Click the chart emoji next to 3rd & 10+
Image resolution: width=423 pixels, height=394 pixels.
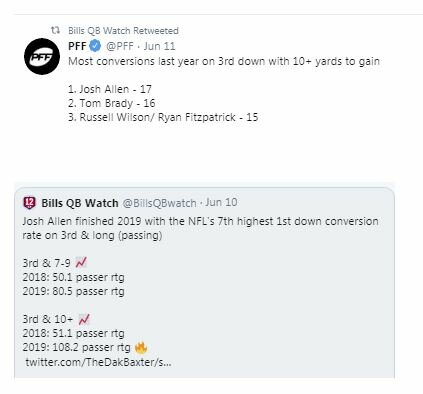(x=84, y=319)
